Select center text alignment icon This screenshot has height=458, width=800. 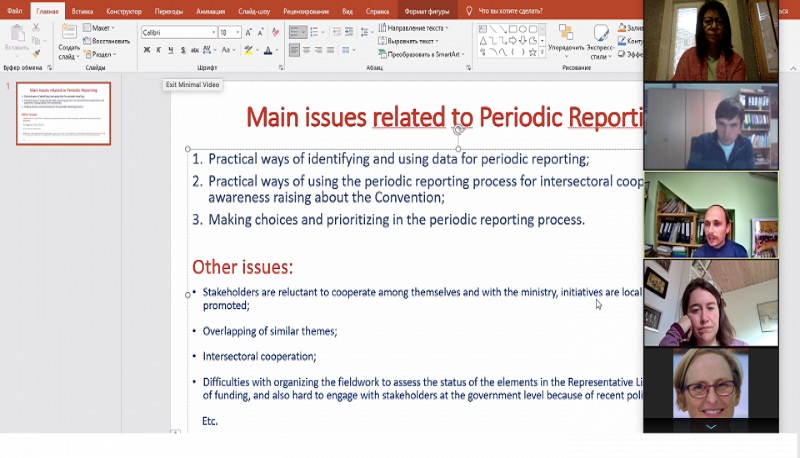click(x=307, y=50)
